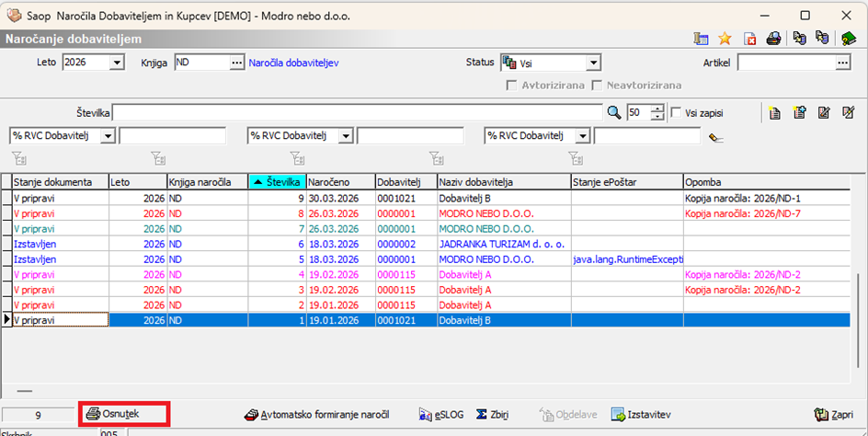Click the eSLOG button
Viewport: 868px width, 436px height.
(x=441, y=415)
